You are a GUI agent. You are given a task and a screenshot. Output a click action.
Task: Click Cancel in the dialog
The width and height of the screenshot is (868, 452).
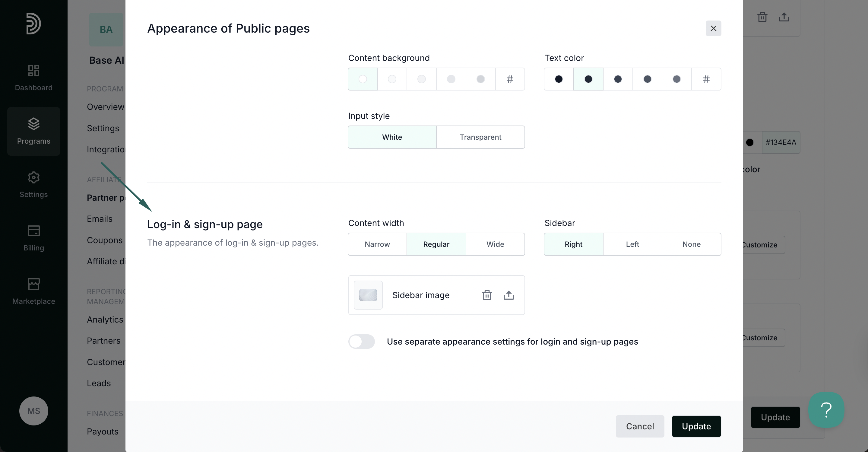[640, 426]
